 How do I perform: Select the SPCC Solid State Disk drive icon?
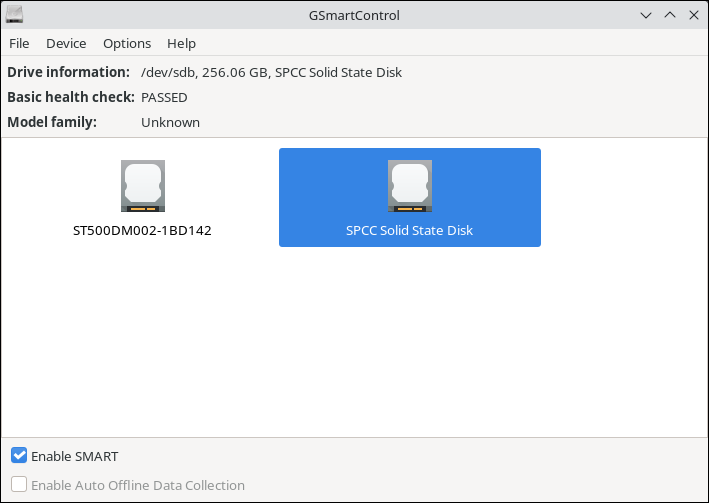(x=409, y=186)
